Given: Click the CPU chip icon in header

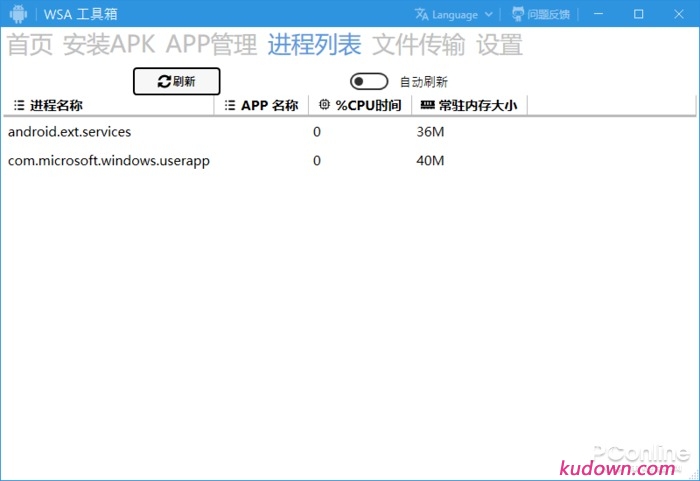Looking at the screenshot, I should click(324, 105).
